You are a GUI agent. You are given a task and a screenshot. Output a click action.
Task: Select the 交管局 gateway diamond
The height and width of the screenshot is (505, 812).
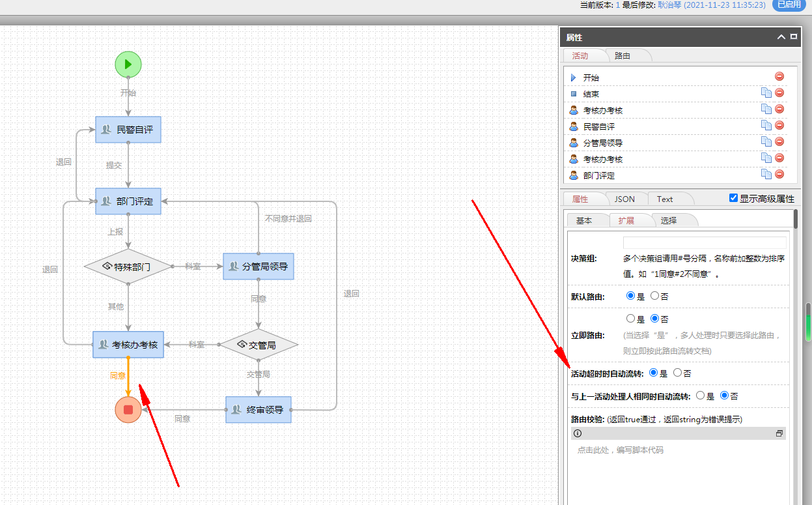tap(259, 345)
